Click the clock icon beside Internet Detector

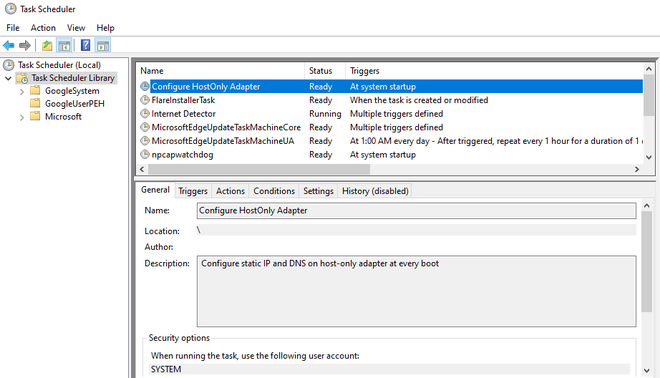[x=145, y=113]
